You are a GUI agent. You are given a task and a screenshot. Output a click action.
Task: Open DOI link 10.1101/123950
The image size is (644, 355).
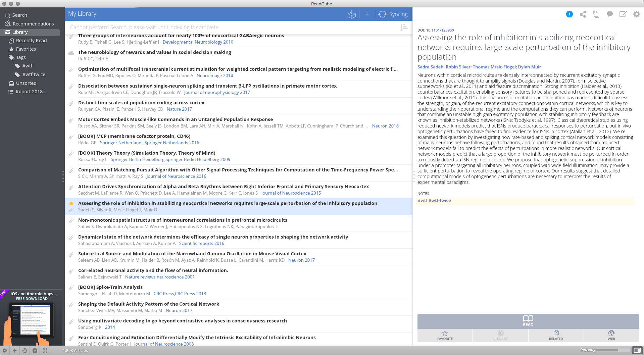(x=440, y=30)
